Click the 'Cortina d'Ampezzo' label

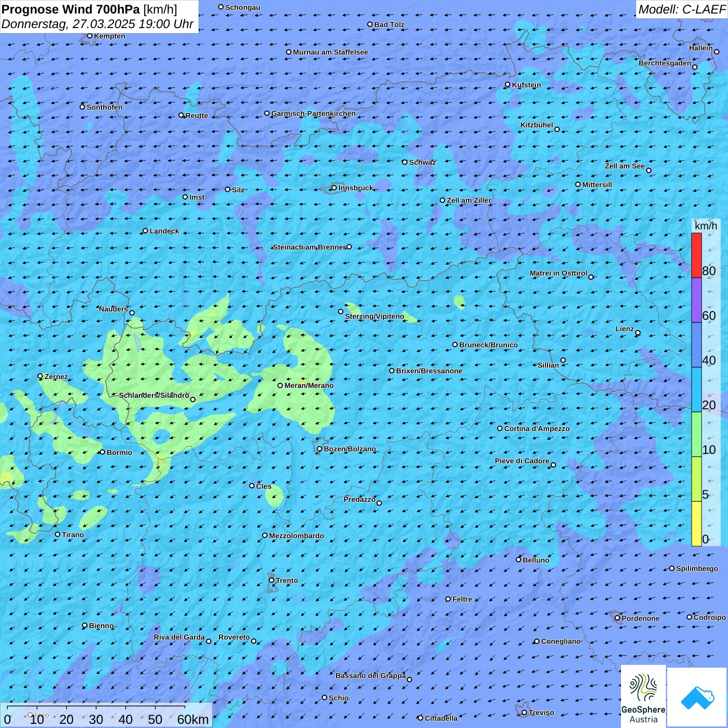point(537,428)
